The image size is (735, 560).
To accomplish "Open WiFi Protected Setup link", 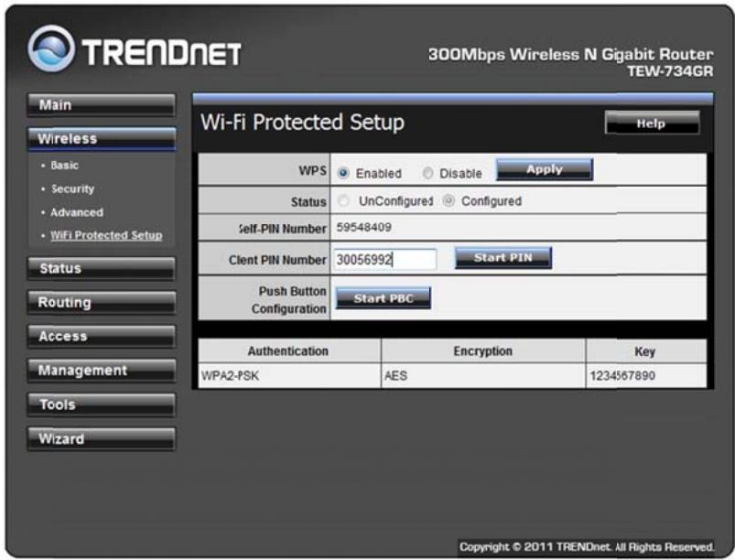I will coord(106,235).
